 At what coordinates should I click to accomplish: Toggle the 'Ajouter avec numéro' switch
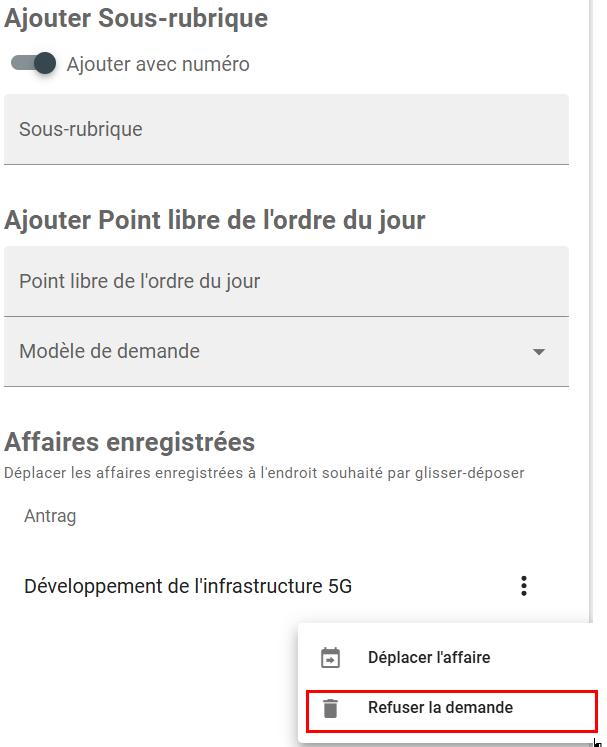(33, 64)
